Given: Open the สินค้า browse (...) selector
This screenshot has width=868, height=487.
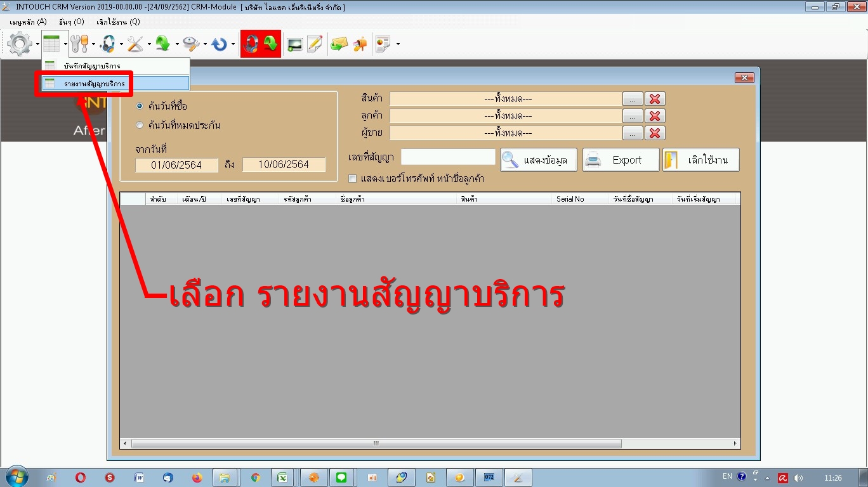Looking at the screenshot, I should [632, 99].
